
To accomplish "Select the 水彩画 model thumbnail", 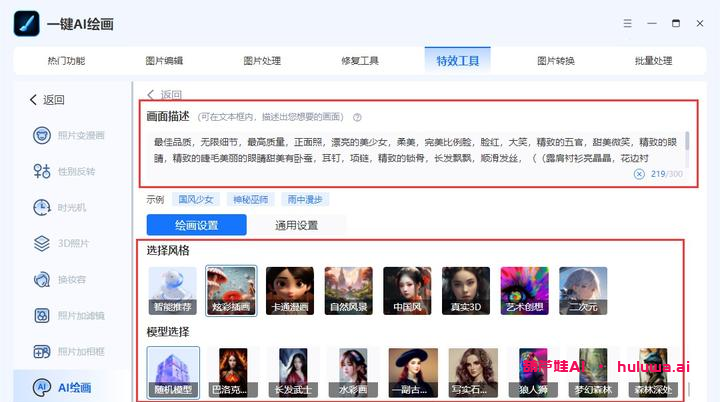I will coord(353,373).
